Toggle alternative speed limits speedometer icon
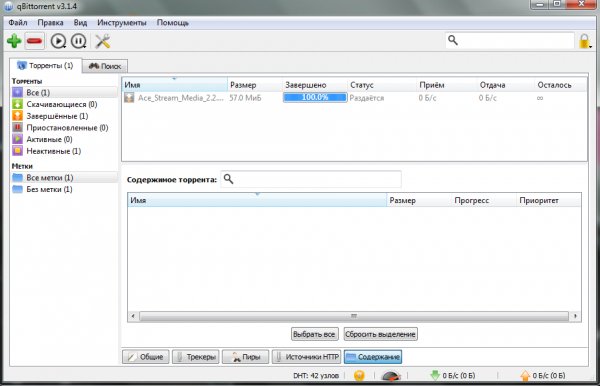600x386 pixels. pos(391,376)
